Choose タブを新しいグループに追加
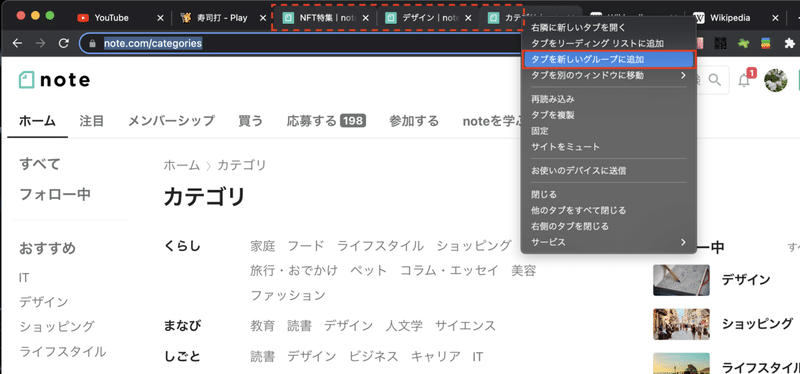Screen dimensions: 800x374 pyautogui.click(x=609, y=59)
